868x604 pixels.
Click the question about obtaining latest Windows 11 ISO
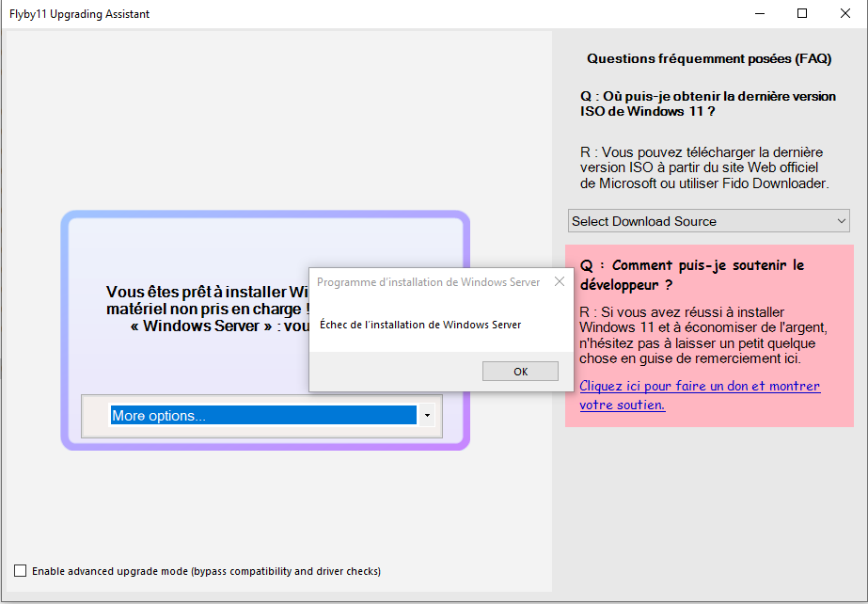[x=708, y=103]
